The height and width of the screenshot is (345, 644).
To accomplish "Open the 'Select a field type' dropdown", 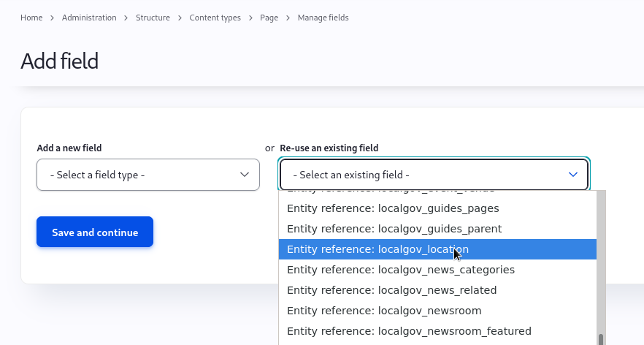I will [148, 175].
